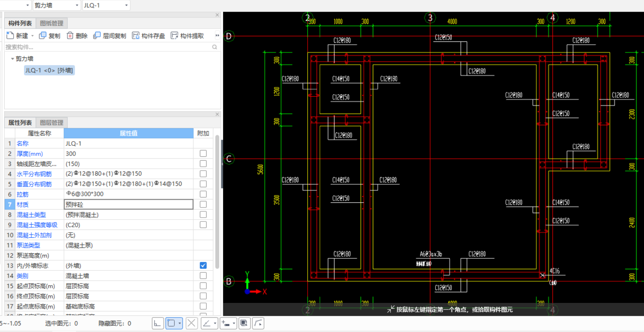The height and width of the screenshot is (332, 644).
Task: Click the plus-bar offset icon
Action: tap(226, 323)
